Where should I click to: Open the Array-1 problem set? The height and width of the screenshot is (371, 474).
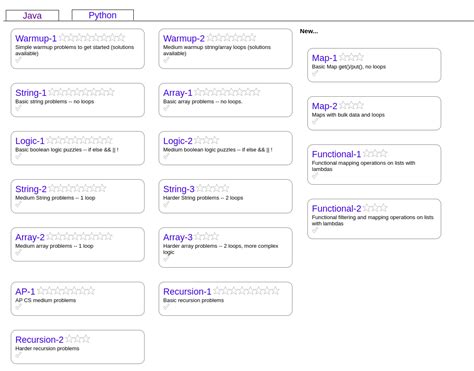pyautogui.click(x=178, y=93)
